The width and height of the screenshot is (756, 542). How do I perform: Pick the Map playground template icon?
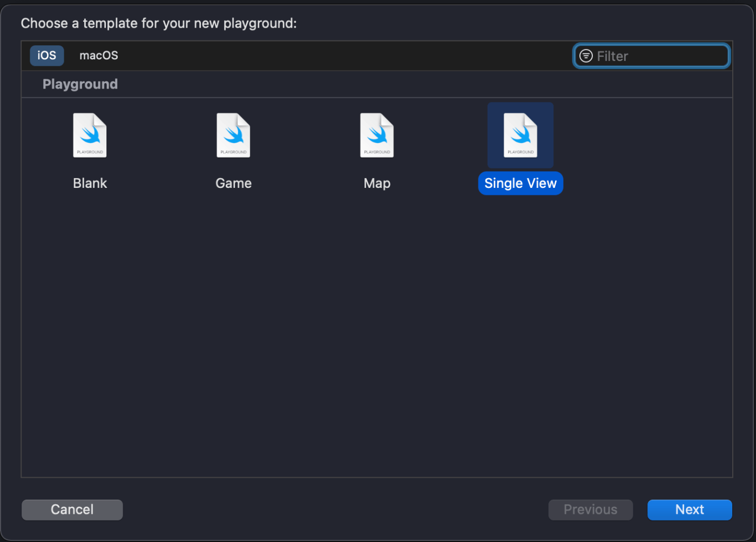click(x=377, y=135)
